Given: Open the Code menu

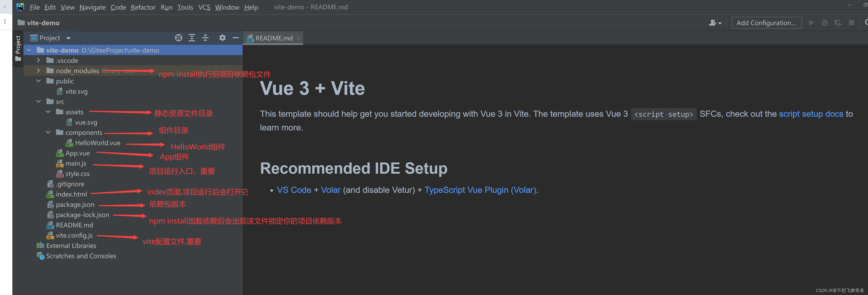Looking at the screenshot, I should coord(118,7).
